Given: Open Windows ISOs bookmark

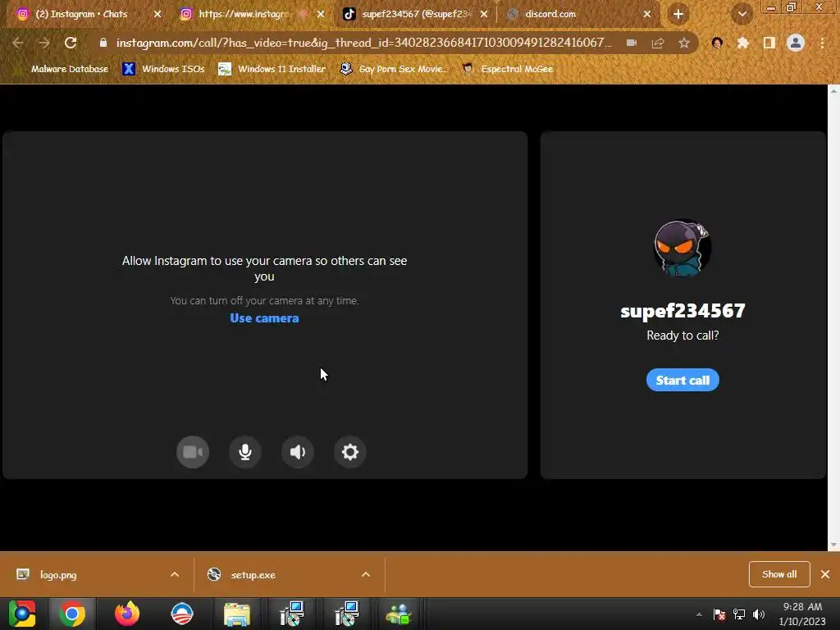Looking at the screenshot, I should [x=163, y=69].
